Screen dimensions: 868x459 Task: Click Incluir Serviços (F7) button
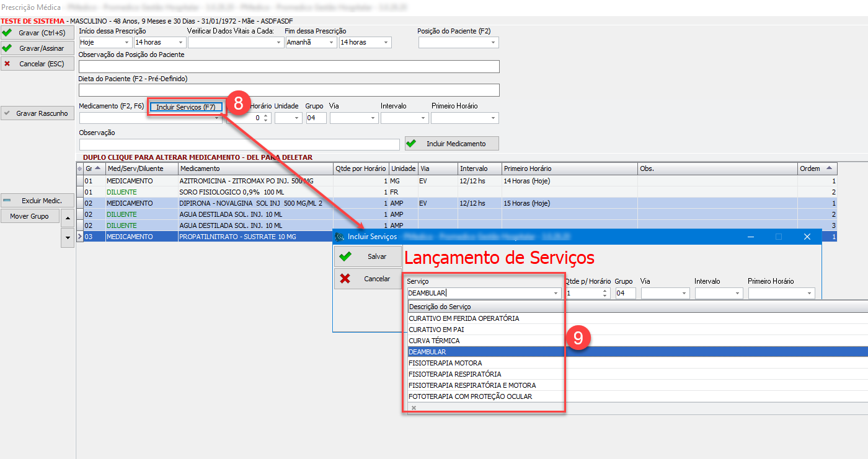pos(185,107)
